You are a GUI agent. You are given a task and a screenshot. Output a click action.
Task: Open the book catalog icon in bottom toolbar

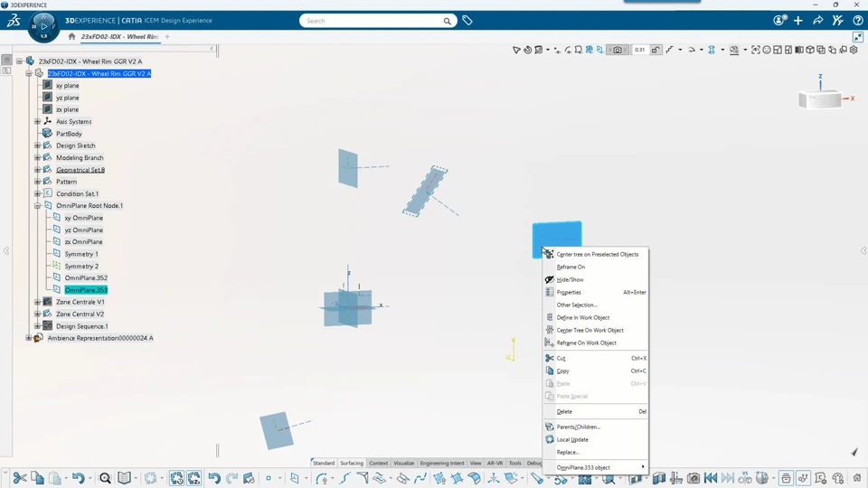(125, 478)
